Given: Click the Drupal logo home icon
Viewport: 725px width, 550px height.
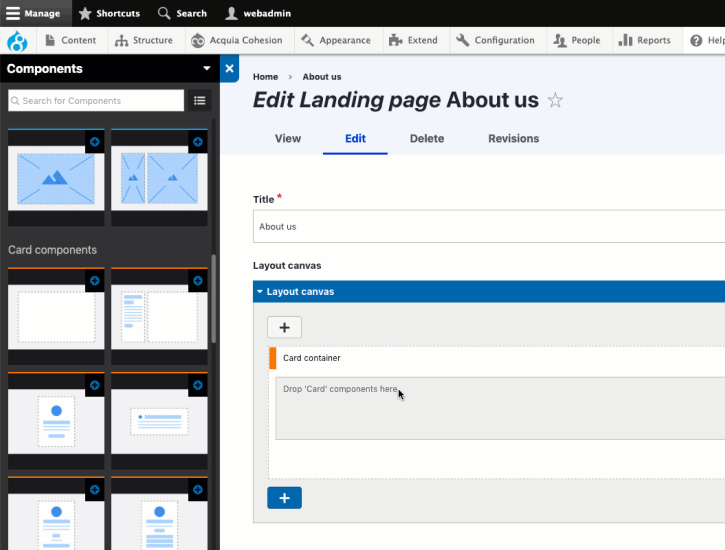Looking at the screenshot, I should tap(17, 41).
